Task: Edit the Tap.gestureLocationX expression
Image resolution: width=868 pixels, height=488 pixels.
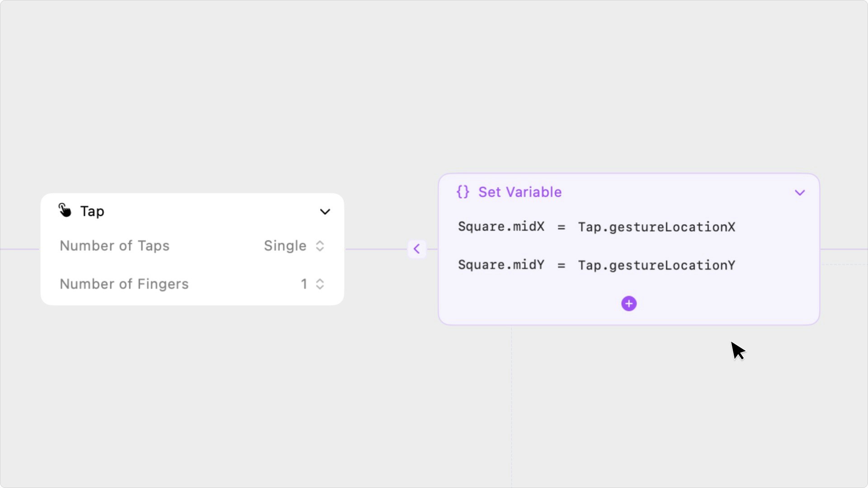Action: pyautogui.click(x=656, y=227)
